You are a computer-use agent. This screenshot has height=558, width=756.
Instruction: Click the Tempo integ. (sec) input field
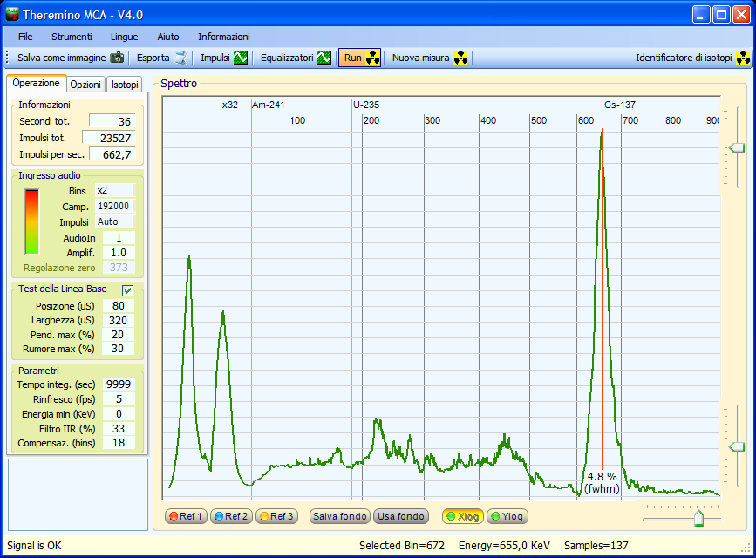pos(119,384)
